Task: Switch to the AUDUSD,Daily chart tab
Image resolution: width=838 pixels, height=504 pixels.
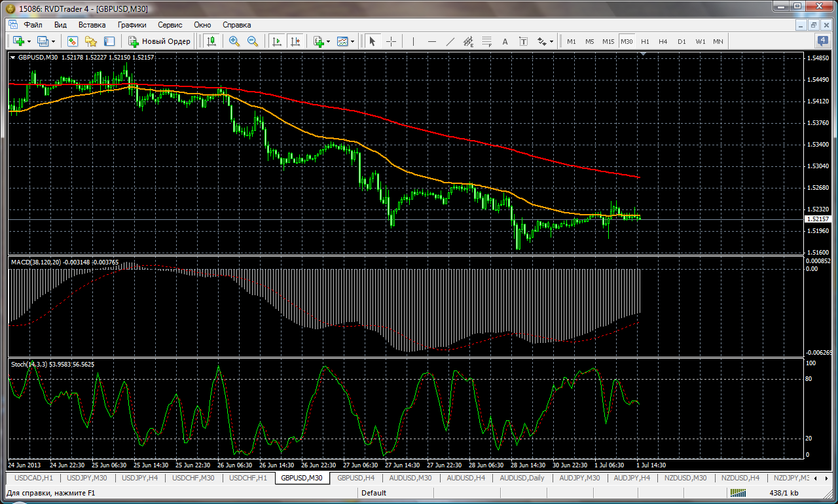Action: pyautogui.click(x=522, y=478)
